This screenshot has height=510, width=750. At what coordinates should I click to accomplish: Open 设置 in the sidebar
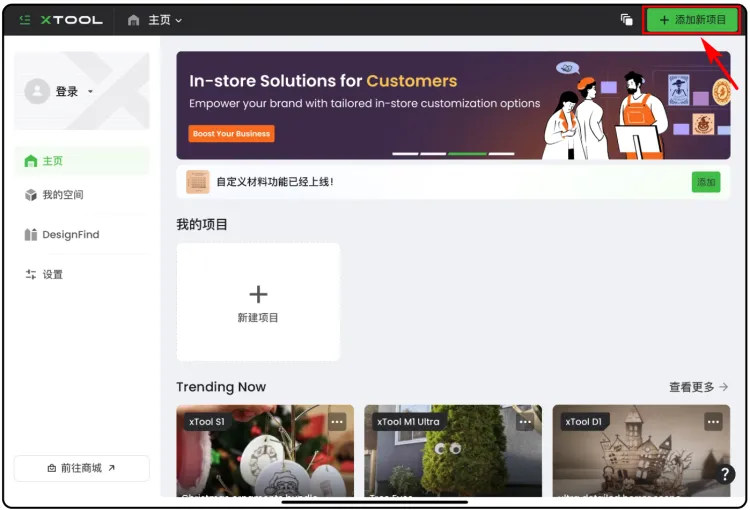(82, 275)
